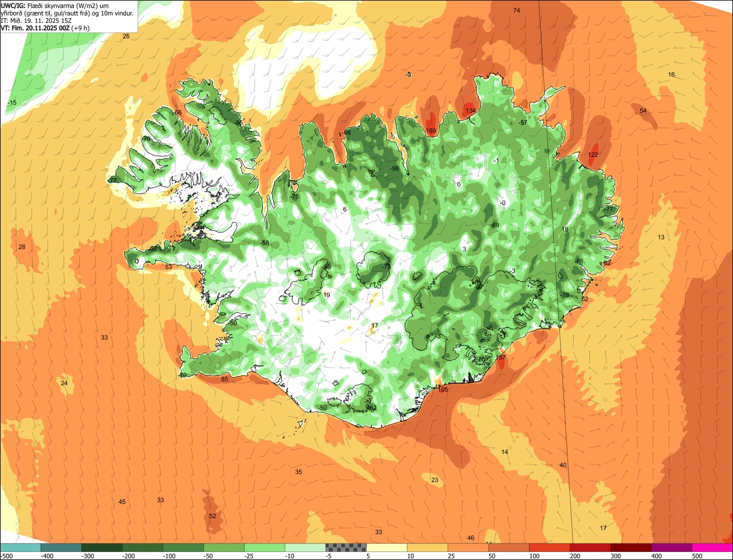
Task: Select the darkest green -300 to -200 swatch
Action: point(101,548)
